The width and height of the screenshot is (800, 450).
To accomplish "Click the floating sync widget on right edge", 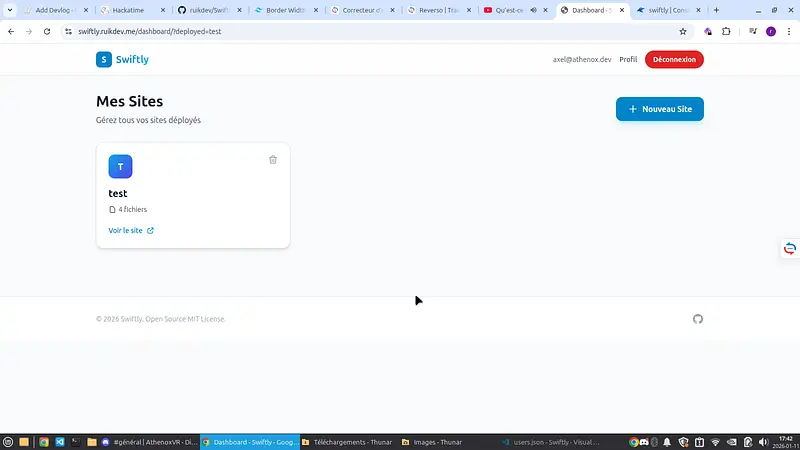I will pos(789,248).
